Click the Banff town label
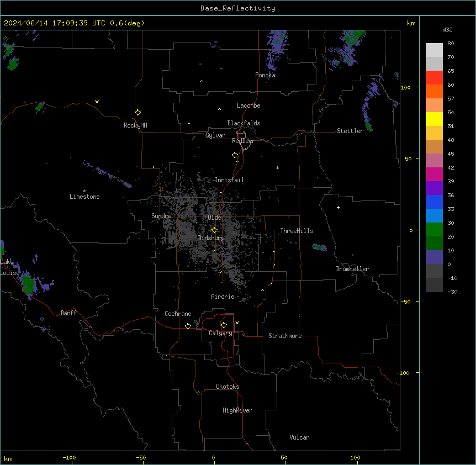The image size is (476, 465). coord(68,313)
